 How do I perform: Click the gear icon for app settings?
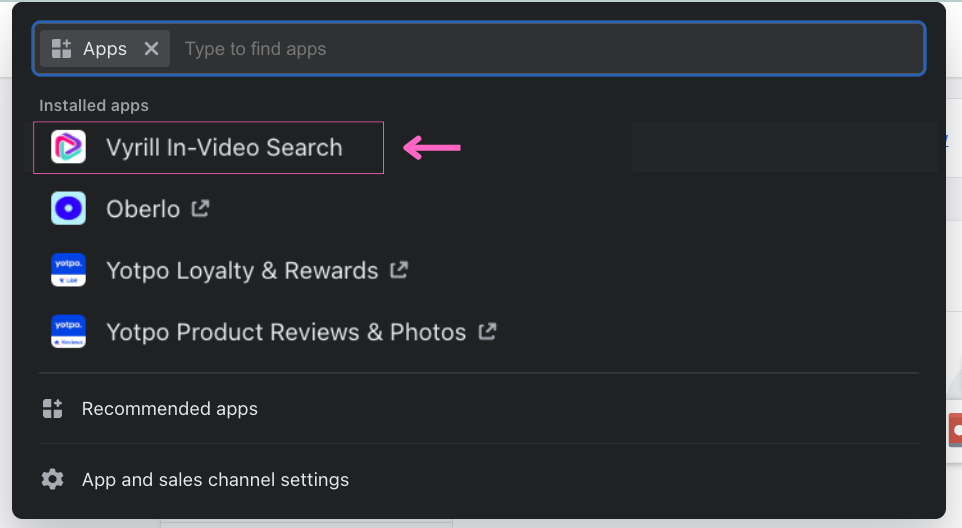[x=53, y=479]
